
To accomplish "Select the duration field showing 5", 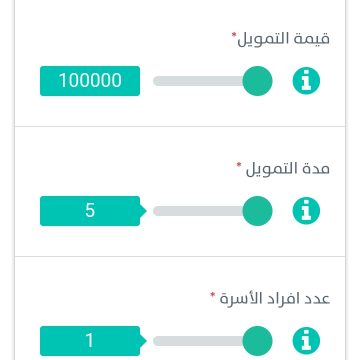I will click(x=90, y=211).
